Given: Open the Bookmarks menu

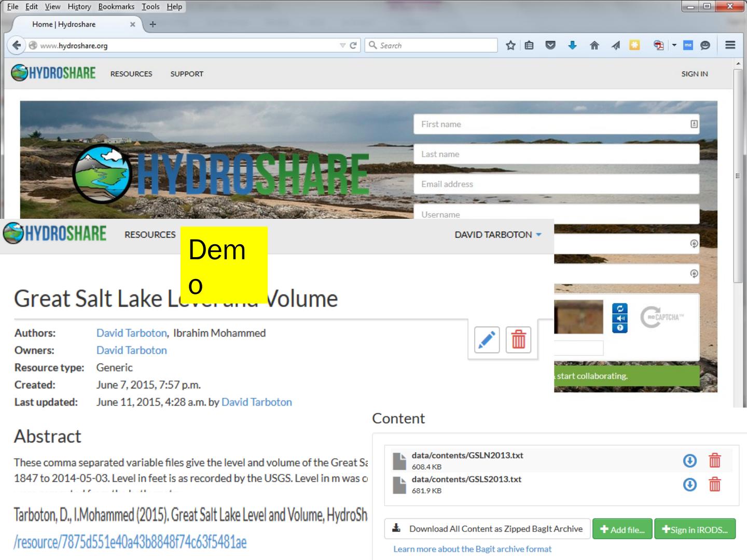Looking at the screenshot, I should pyautogui.click(x=116, y=7).
